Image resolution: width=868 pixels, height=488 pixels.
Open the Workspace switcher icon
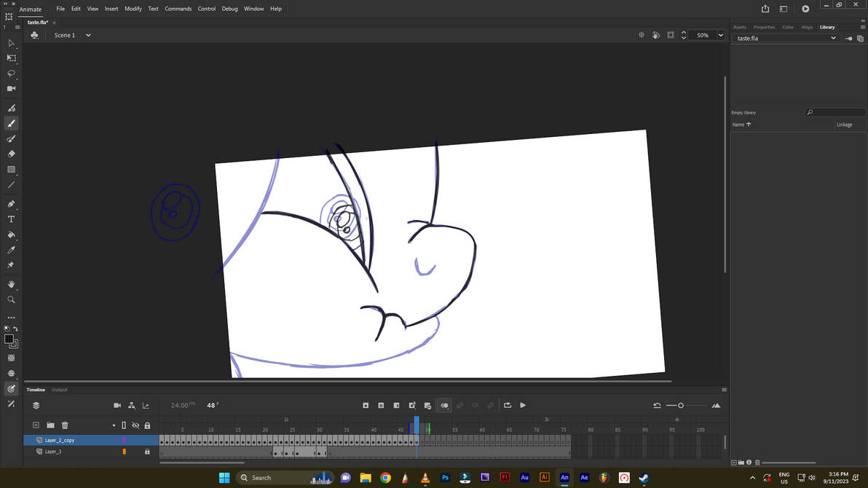coord(784,9)
